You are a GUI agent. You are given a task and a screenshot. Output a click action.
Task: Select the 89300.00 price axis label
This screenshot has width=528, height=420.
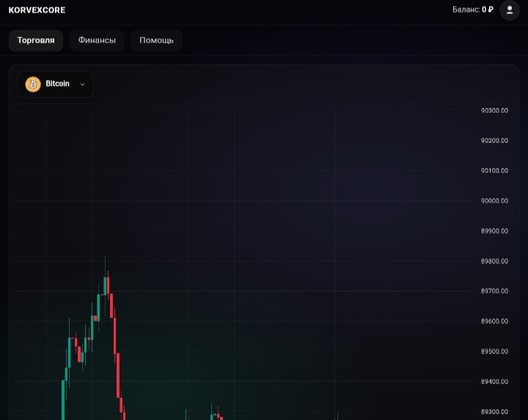[x=494, y=412]
